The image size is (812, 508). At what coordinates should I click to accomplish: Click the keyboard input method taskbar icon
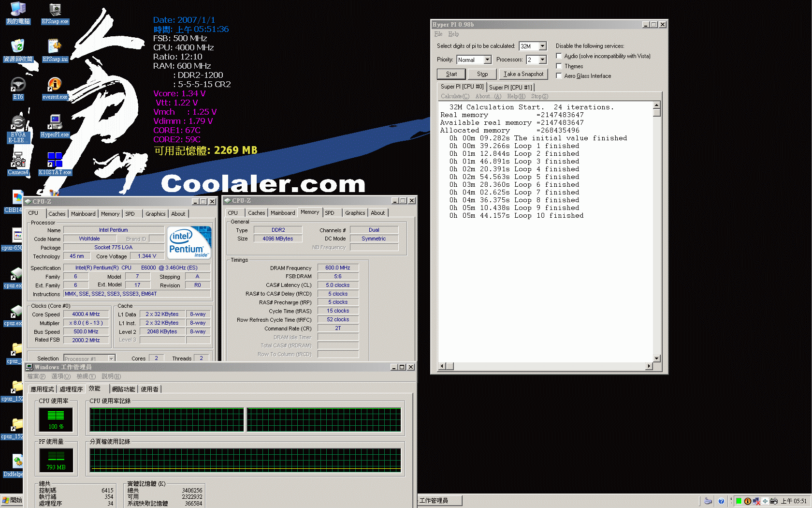[708, 501]
